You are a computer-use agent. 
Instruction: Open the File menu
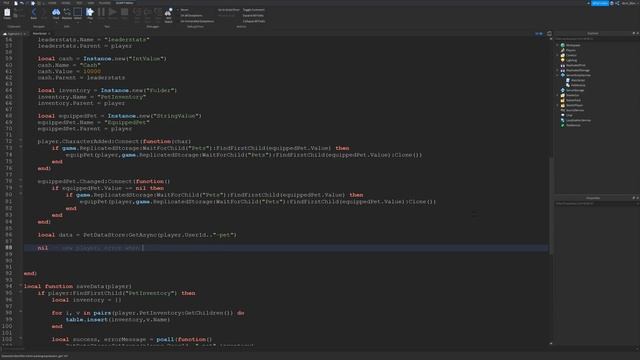click(x=7, y=3)
